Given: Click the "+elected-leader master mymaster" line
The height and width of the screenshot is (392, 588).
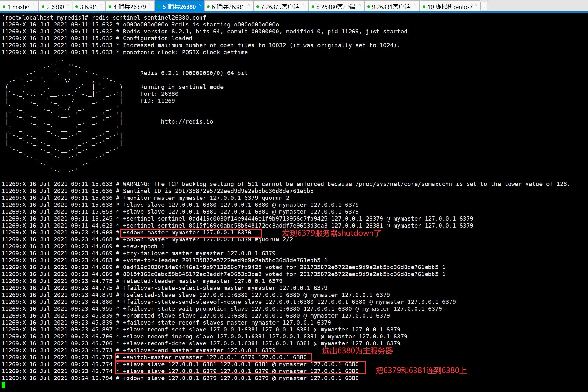Looking at the screenshot, I should pos(142,281).
